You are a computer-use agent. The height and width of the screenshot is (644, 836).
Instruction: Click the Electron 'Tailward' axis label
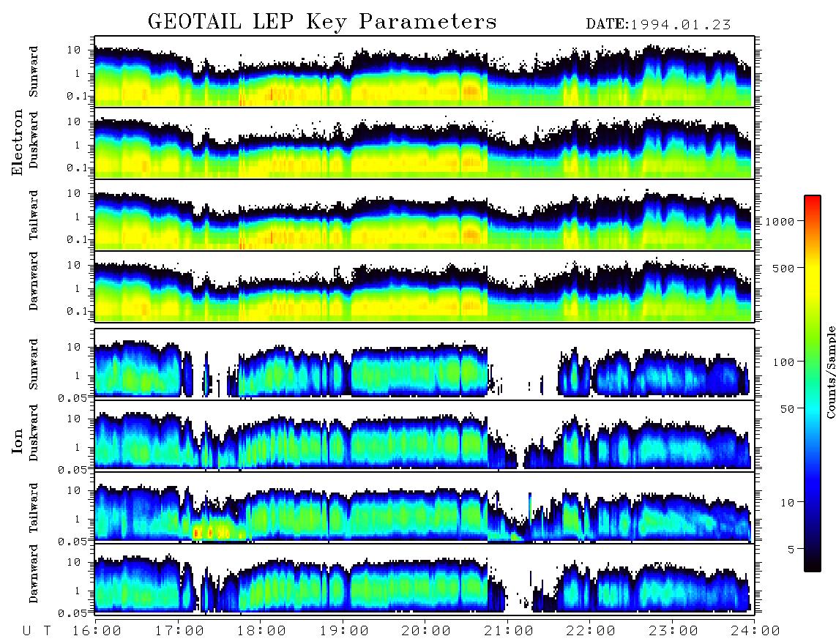[x=34, y=215]
